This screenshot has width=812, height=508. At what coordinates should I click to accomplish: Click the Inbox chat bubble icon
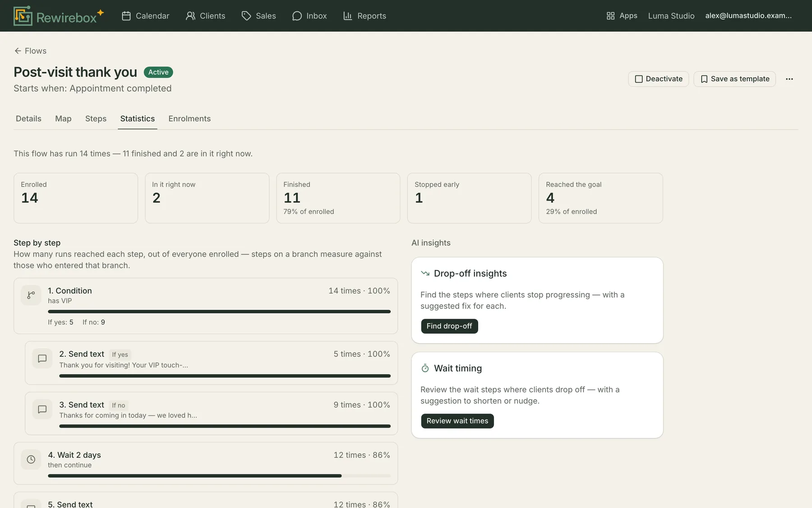tap(297, 16)
